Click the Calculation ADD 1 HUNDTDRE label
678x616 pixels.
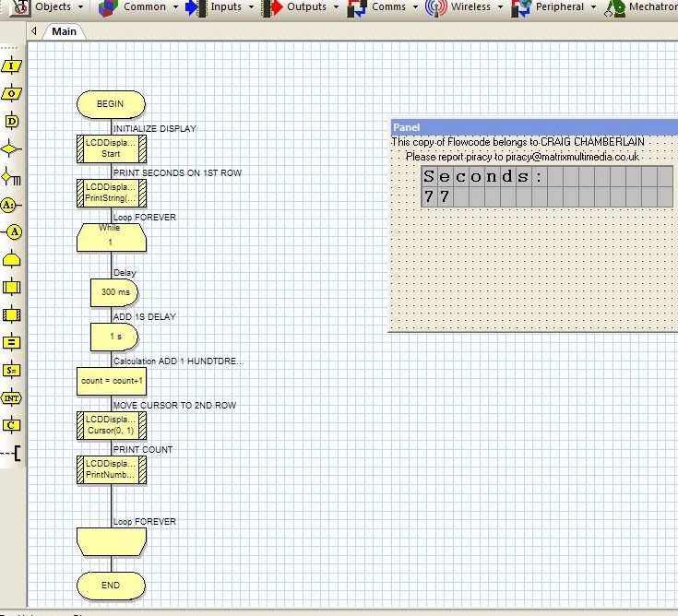click(x=179, y=361)
